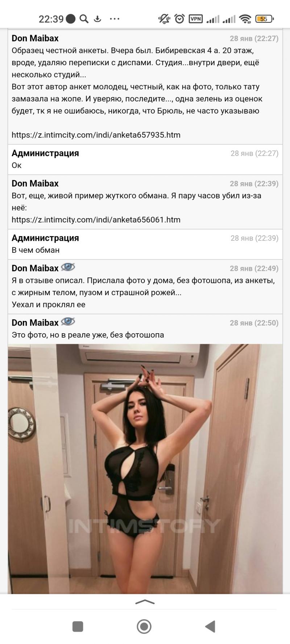This screenshot has width=290, height=644.
Task: Tap the Android back triangle button
Action: click(x=210, y=626)
